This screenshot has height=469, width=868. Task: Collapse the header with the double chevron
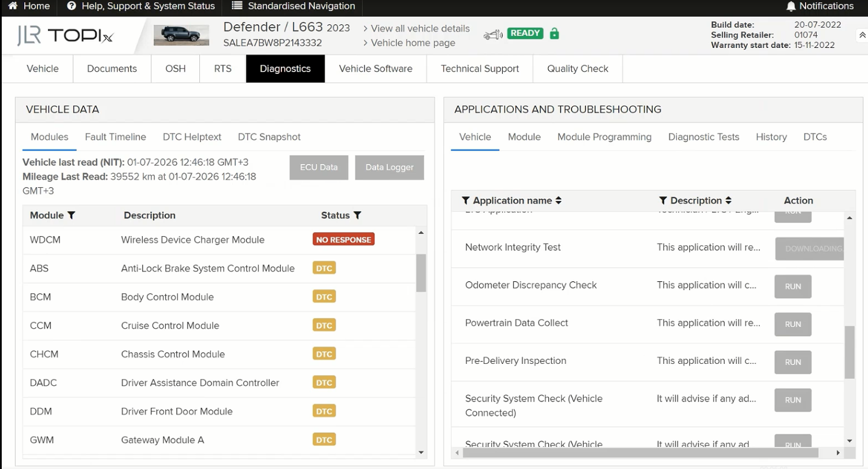(862, 35)
